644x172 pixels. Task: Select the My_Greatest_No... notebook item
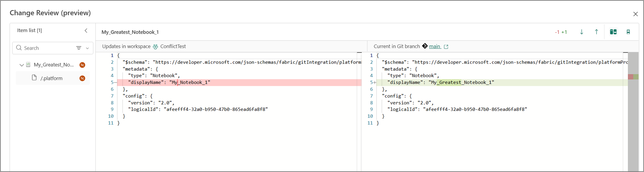click(54, 65)
